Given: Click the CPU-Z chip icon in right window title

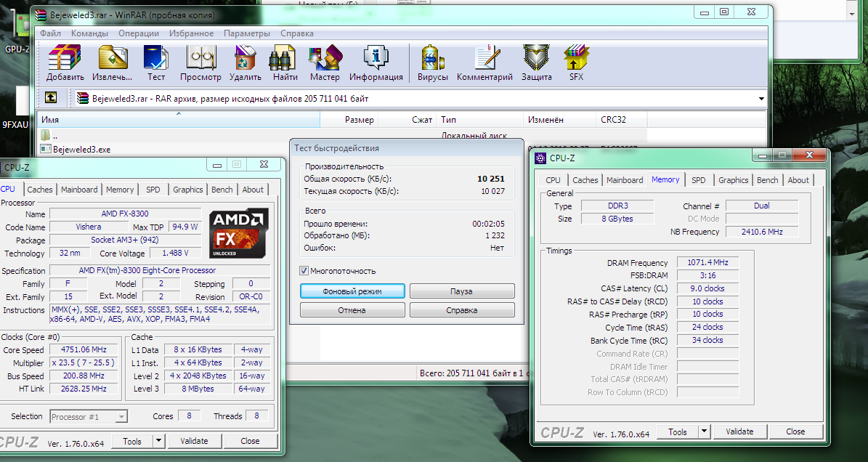Looking at the screenshot, I should point(540,158).
